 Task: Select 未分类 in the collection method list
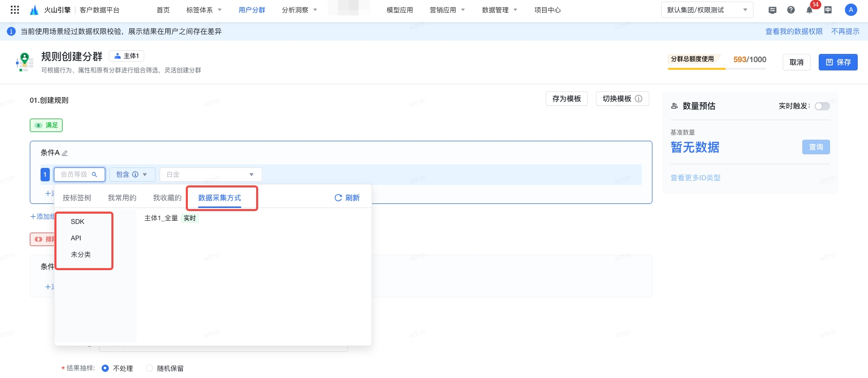[81, 255]
